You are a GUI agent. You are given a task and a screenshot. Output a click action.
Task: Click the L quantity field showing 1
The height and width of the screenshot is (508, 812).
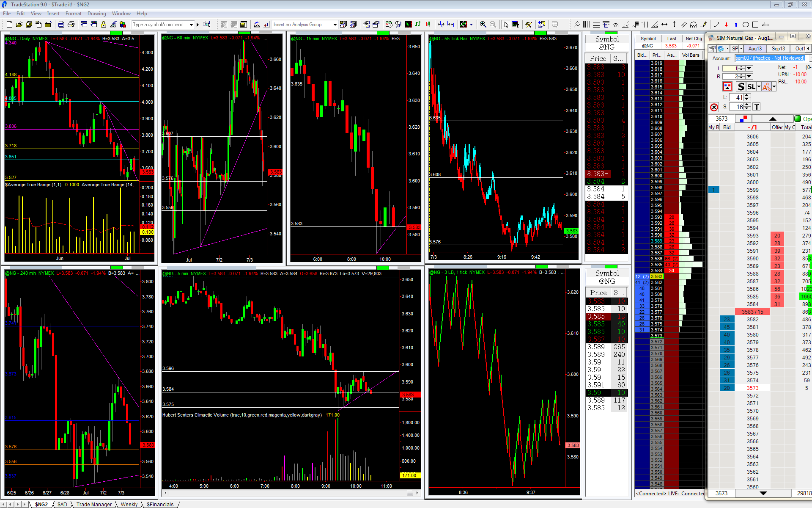pyautogui.click(x=730, y=68)
